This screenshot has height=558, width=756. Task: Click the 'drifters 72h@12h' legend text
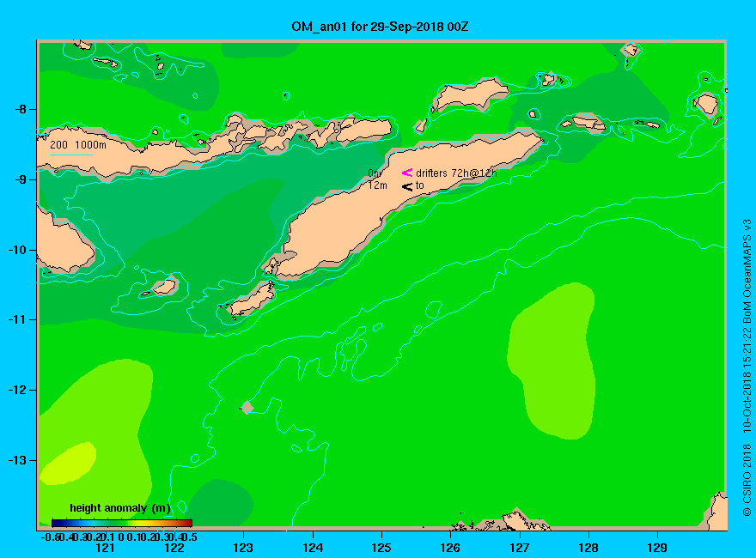pyautogui.click(x=456, y=173)
